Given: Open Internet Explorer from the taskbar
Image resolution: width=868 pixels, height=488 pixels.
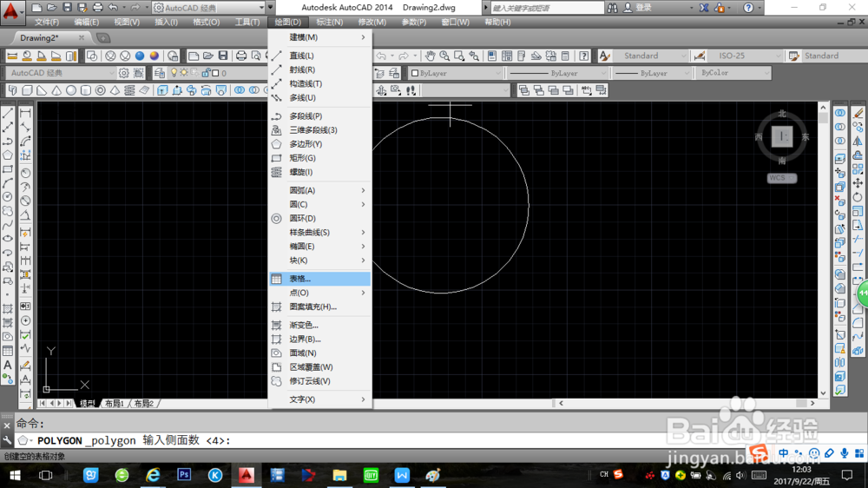Looking at the screenshot, I should 153,475.
